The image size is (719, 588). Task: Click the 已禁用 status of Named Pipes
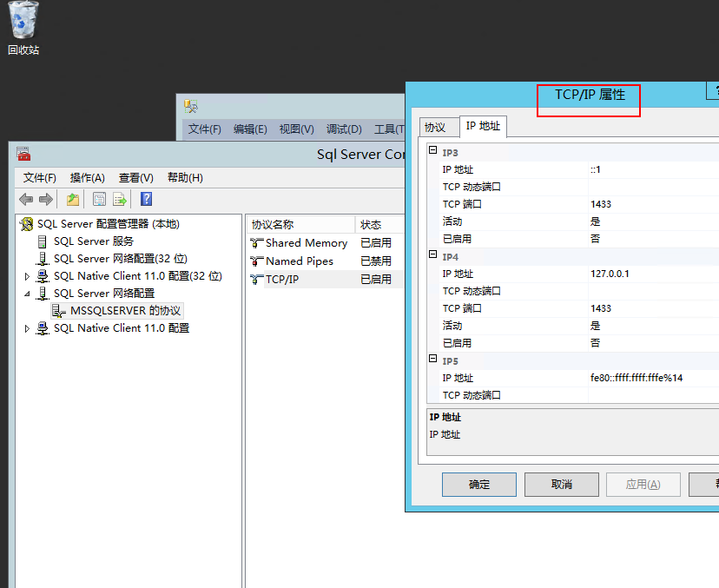coord(376,261)
